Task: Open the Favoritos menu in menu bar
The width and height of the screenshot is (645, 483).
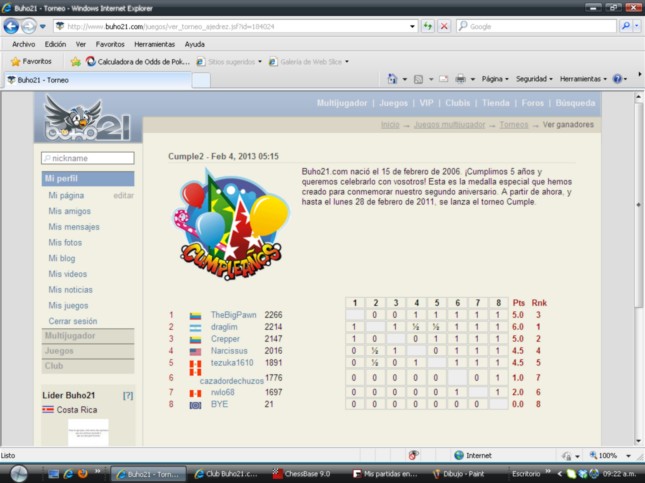Action: pos(110,44)
